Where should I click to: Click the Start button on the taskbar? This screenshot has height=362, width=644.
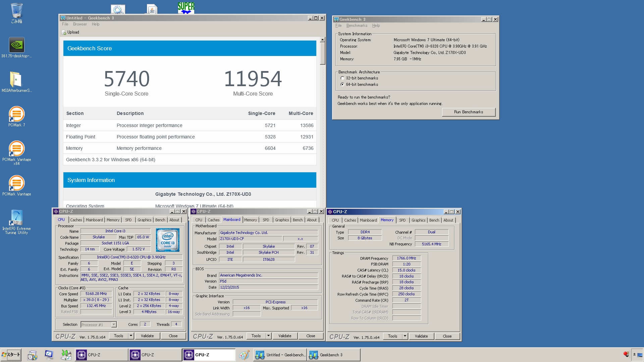(11, 355)
